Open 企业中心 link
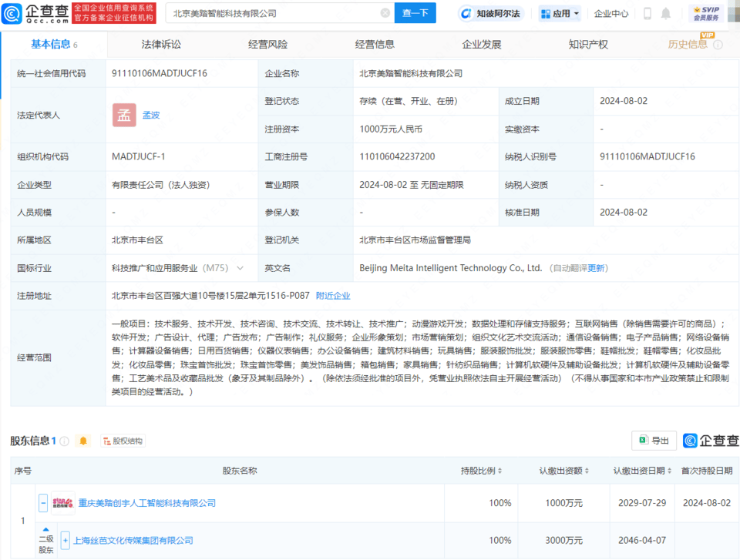740x560 pixels. (x=611, y=14)
